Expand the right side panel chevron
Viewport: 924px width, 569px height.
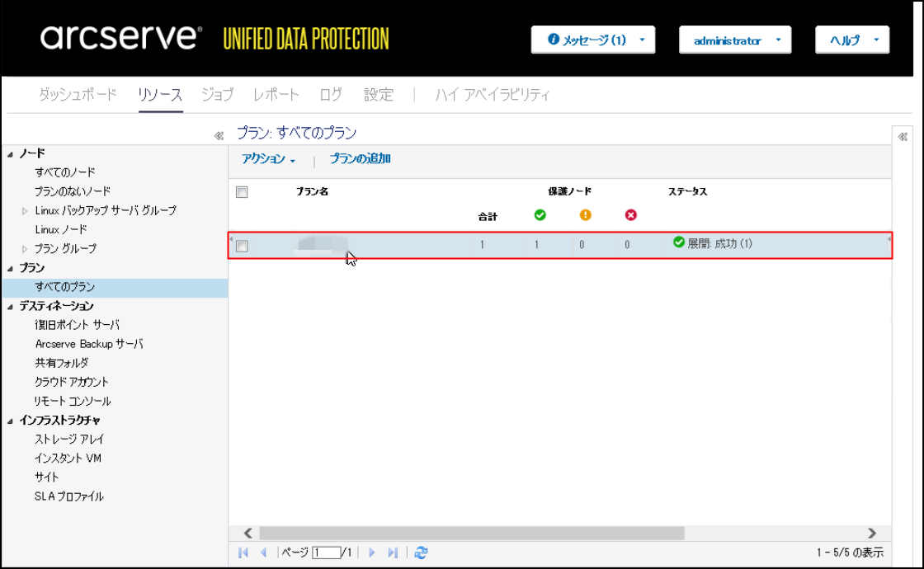click(903, 137)
